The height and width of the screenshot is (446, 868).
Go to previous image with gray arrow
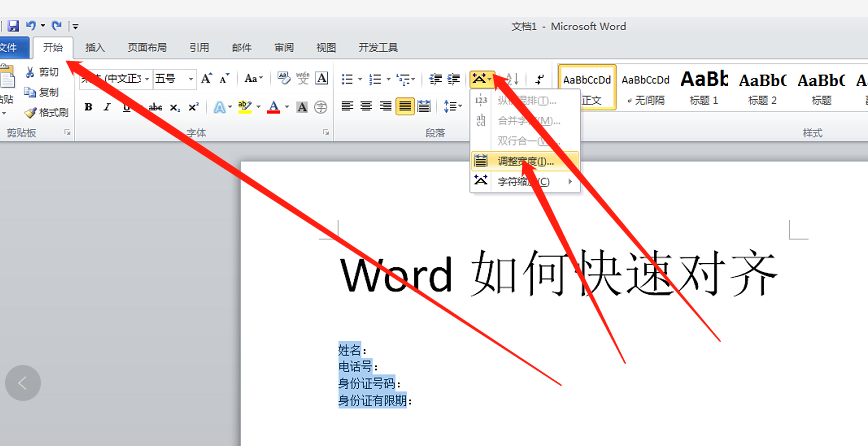(x=23, y=382)
